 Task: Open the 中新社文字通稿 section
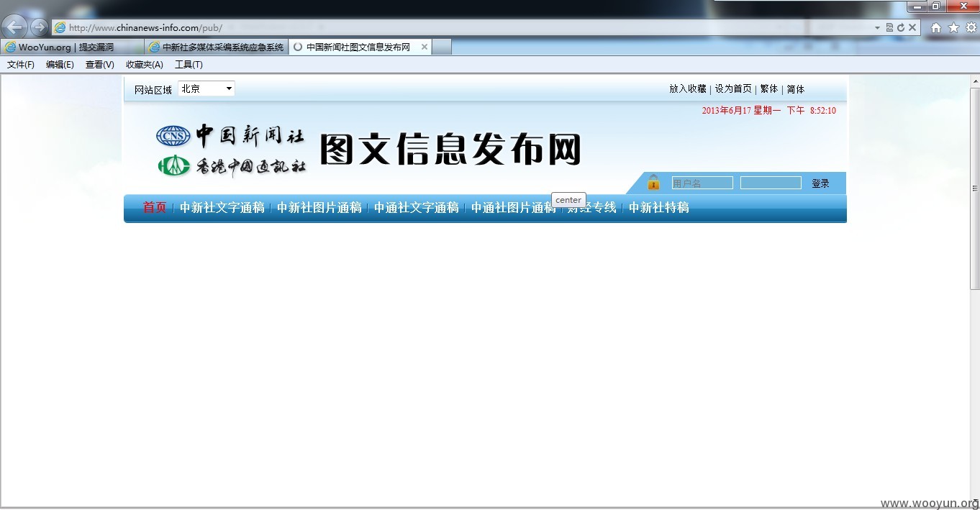click(x=222, y=208)
